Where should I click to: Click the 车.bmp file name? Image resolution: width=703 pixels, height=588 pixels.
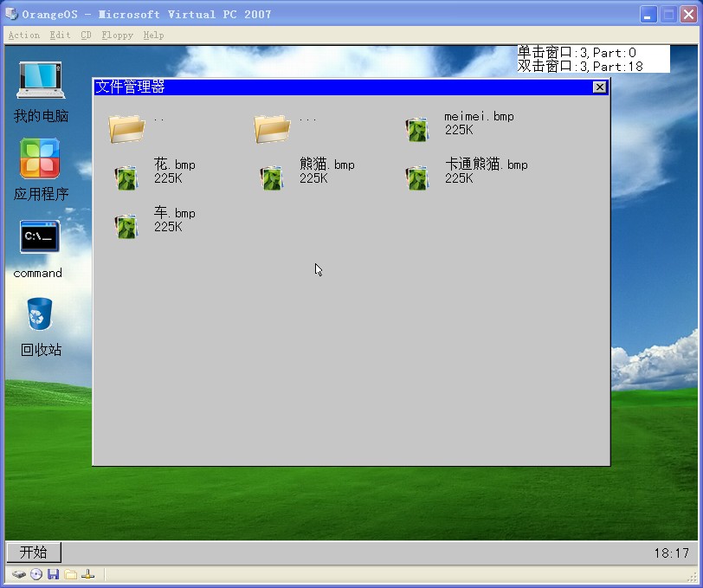click(x=174, y=213)
